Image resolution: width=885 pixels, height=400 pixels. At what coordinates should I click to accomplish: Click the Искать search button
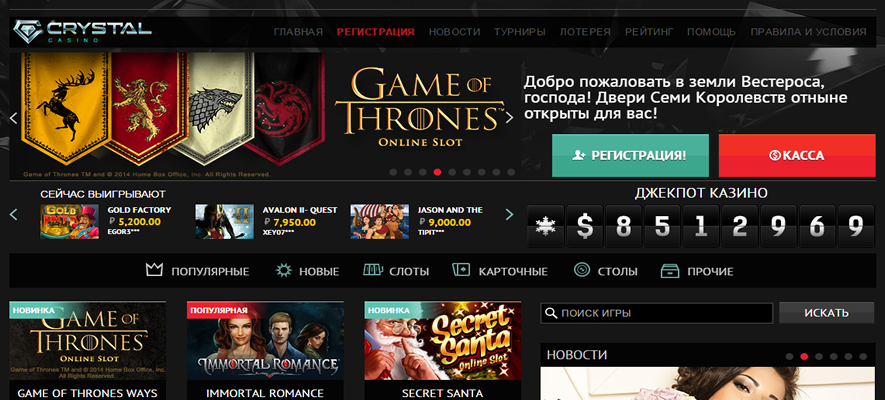[826, 313]
